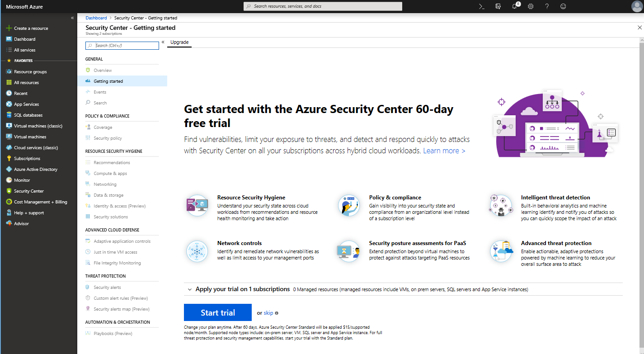Click info icon next to skip
Image resolution: width=644 pixels, height=354 pixels.
coord(277,313)
